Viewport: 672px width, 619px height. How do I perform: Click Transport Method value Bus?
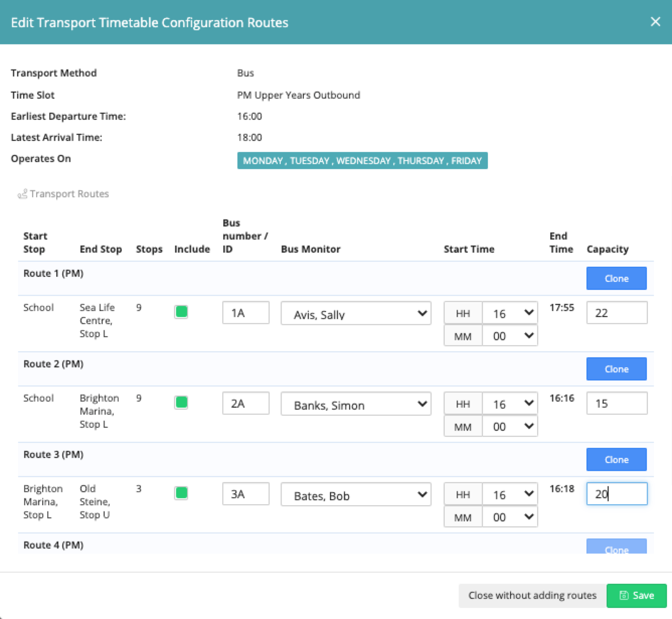click(x=245, y=73)
